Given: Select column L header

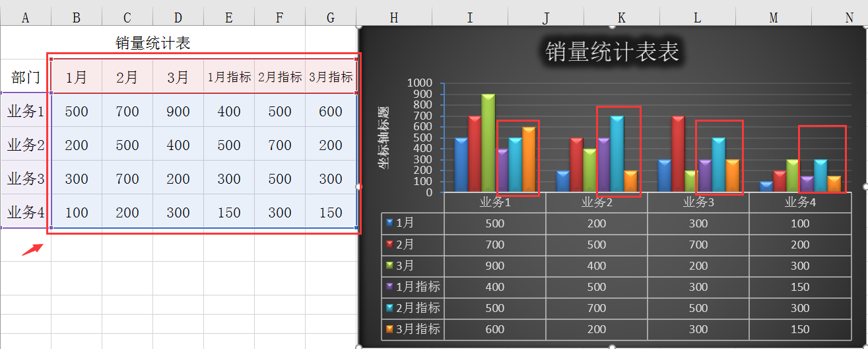Looking at the screenshot, I should 698,19.
